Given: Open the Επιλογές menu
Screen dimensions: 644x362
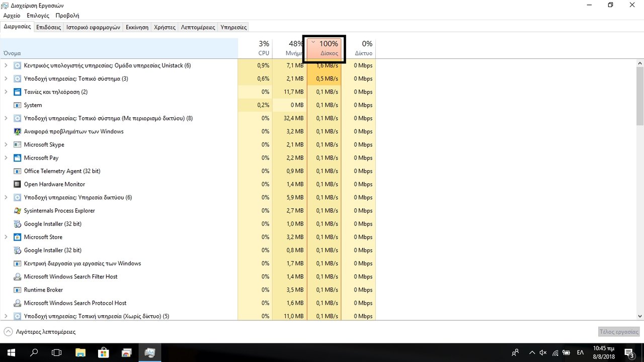Looking at the screenshot, I should (38, 16).
